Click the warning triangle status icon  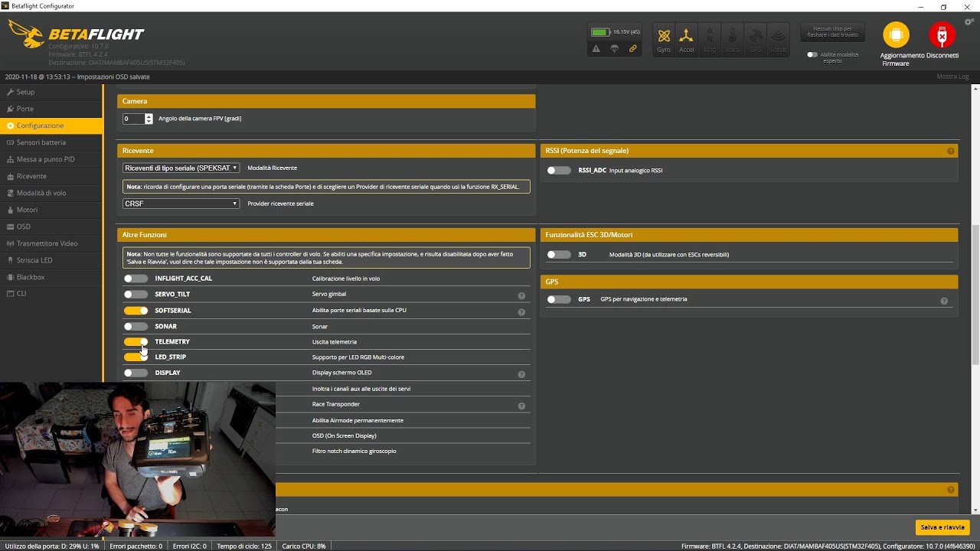[596, 48]
